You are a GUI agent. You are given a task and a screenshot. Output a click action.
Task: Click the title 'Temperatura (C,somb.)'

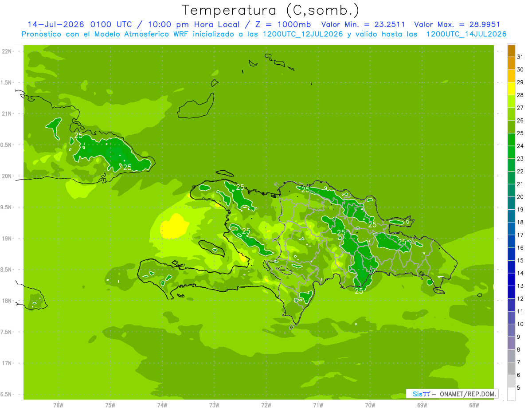[x=270, y=10]
